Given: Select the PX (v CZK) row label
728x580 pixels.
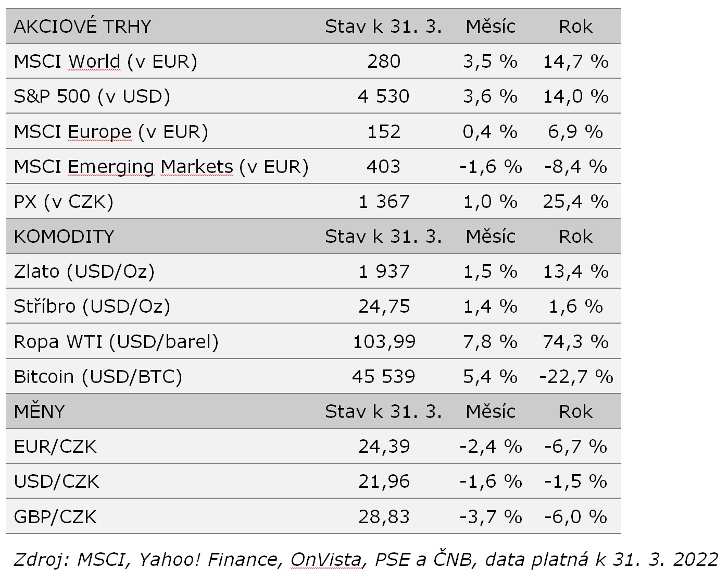Looking at the screenshot, I should pyautogui.click(x=64, y=202).
